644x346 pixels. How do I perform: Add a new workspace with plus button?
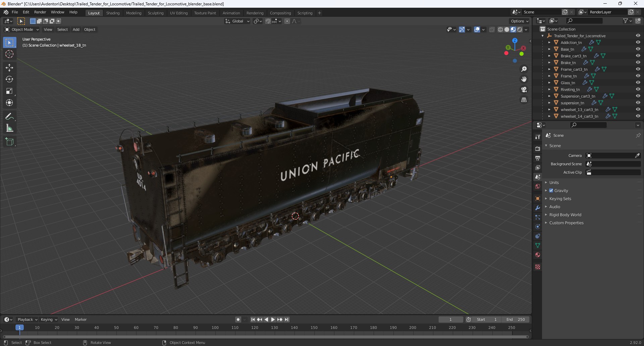click(x=319, y=13)
